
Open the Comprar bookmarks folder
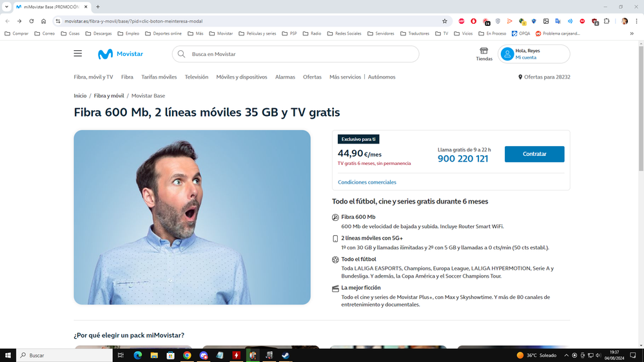(x=16, y=33)
